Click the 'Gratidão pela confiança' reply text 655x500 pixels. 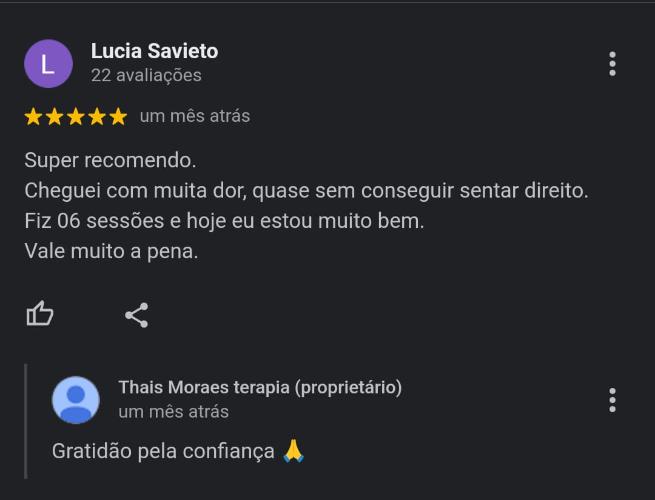tap(163, 451)
